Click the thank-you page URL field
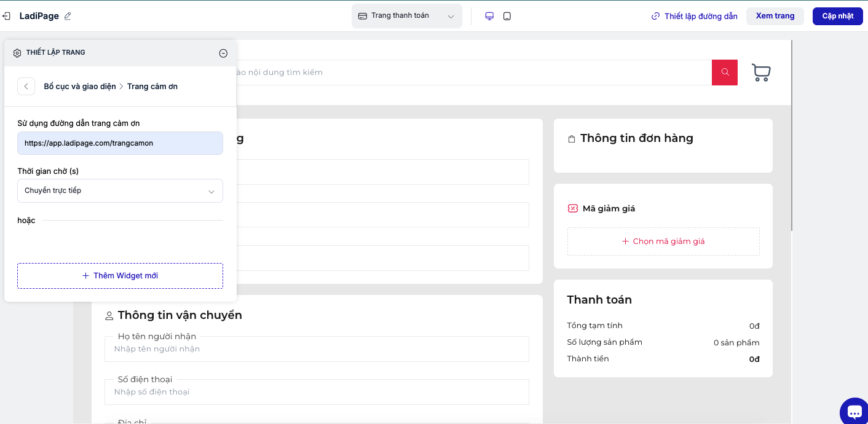The width and height of the screenshot is (868, 424). (120, 143)
